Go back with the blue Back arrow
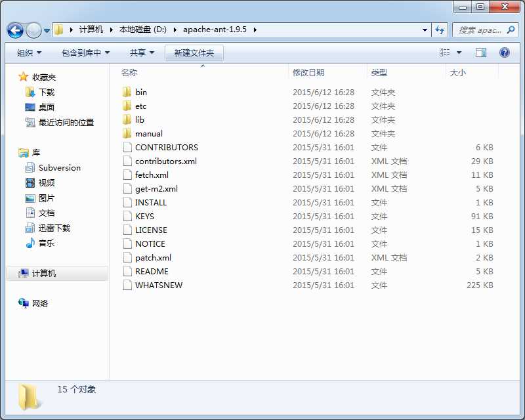Screen dimensions: 525x420 click(15, 30)
